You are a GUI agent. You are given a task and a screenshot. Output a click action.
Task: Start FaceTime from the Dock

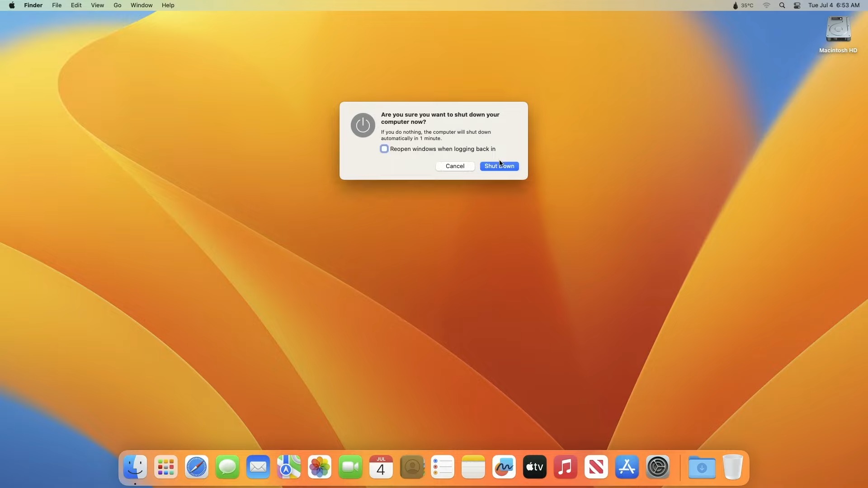350,467
